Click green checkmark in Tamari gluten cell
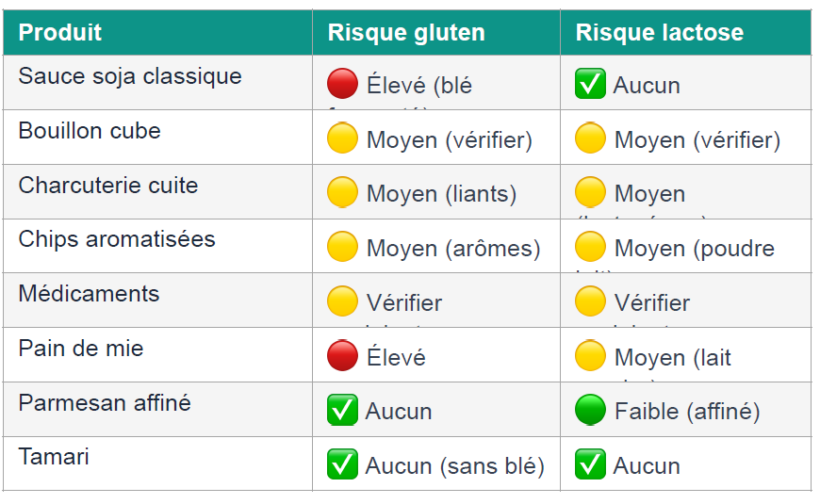Viewport: 820px width, 504px height. pyautogui.click(x=342, y=465)
